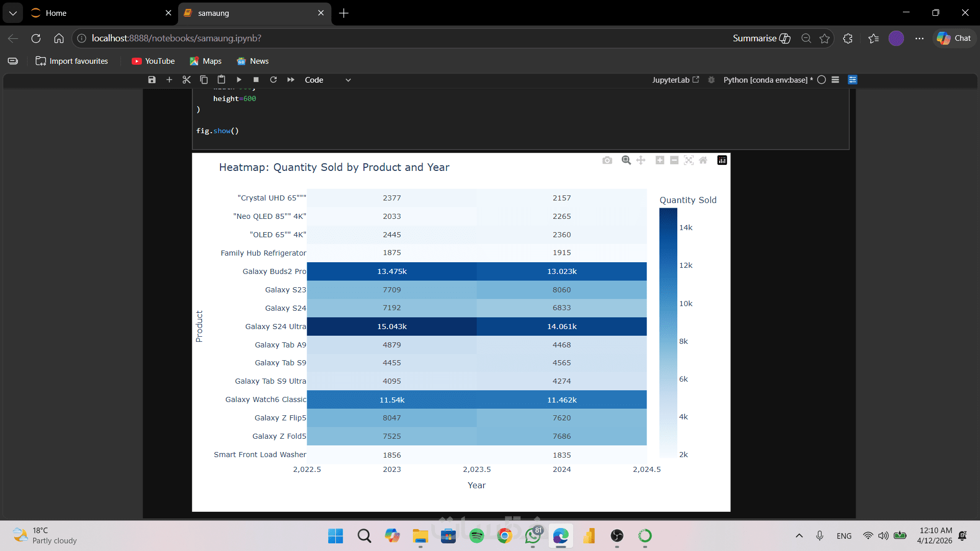Click the Quantity Sold color bar
The width and height of the screenshot is (980, 551).
tap(668, 332)
